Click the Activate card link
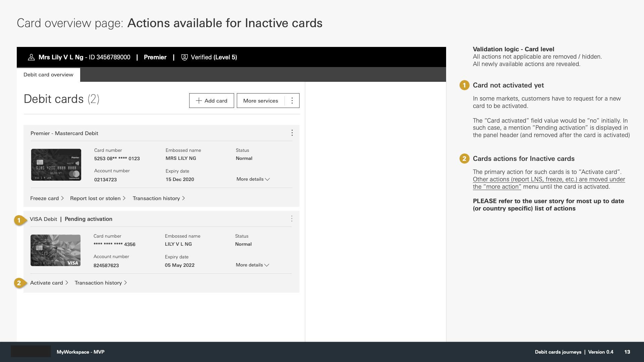 (x=46, y=283)
